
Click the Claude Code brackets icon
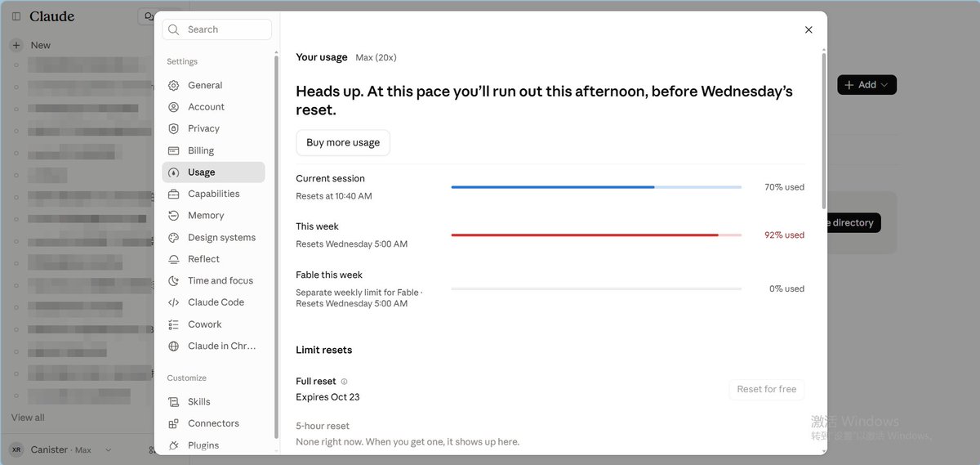pyautogui.click(x=173, y=302)
